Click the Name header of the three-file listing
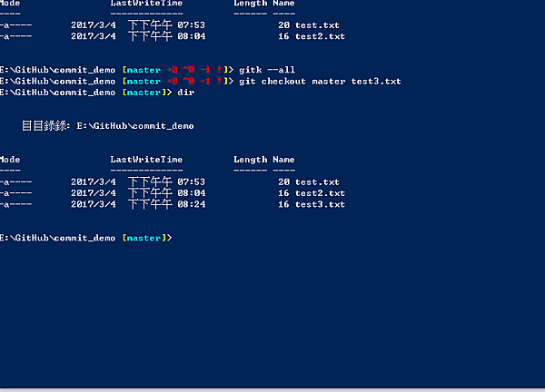This screenshot has height=392, width=545. 283,159
